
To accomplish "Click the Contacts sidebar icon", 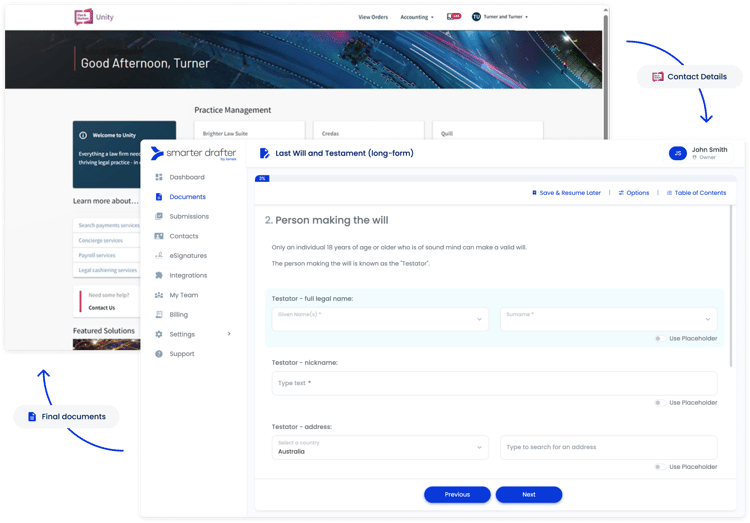I will [159, 236].
